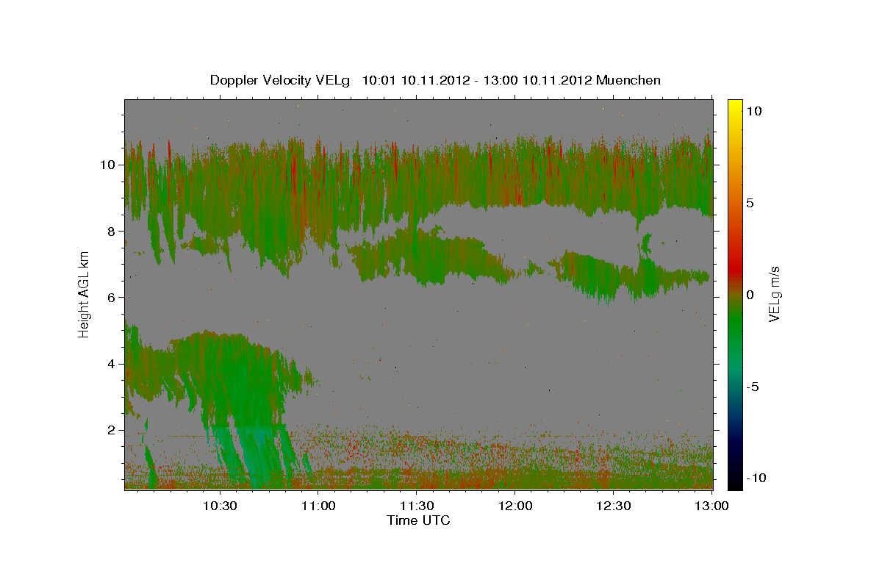Screen dimensions: 882x588
Task: Click the 'Height AGL km' axis label
Action: point(85,293)
